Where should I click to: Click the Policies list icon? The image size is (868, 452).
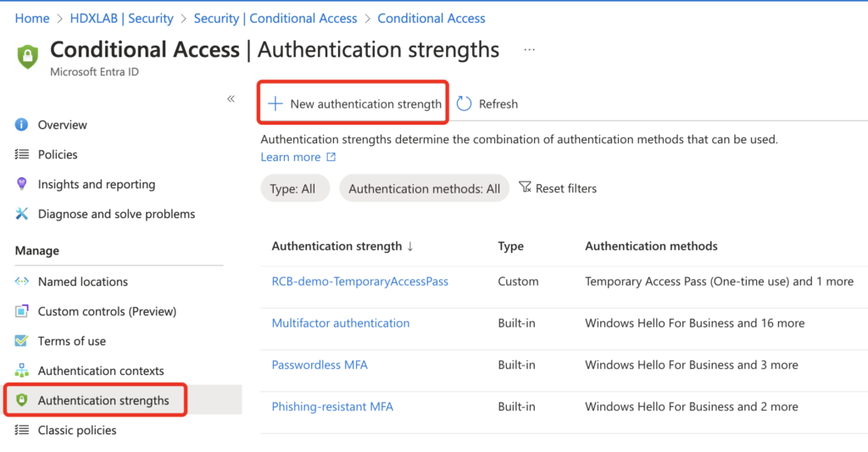tap(21, 154)
